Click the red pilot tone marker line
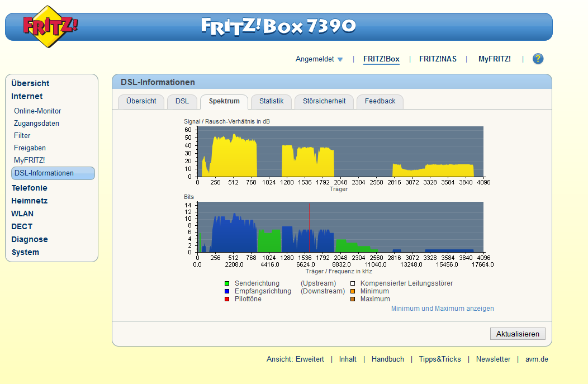588x384 pixels. pos(310,227)
